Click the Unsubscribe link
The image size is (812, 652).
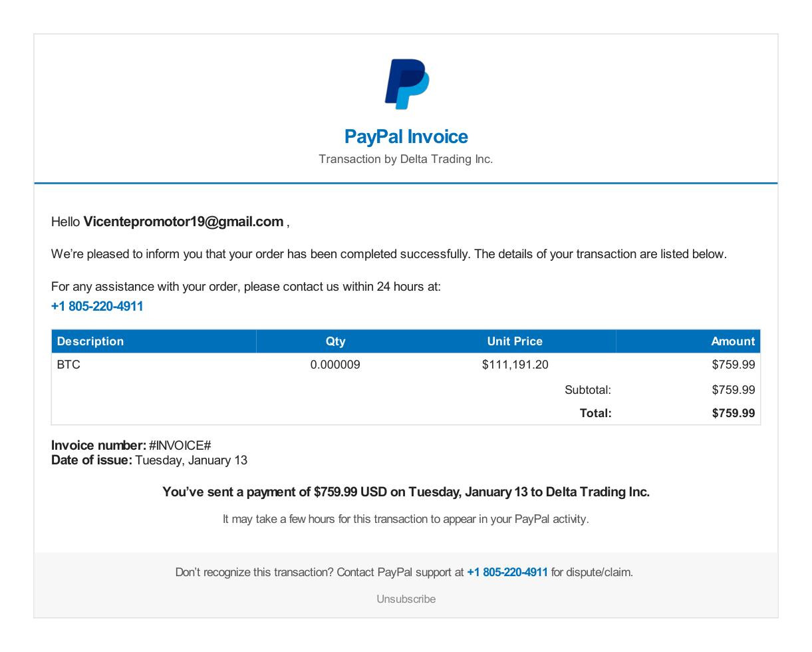point(406,599)
